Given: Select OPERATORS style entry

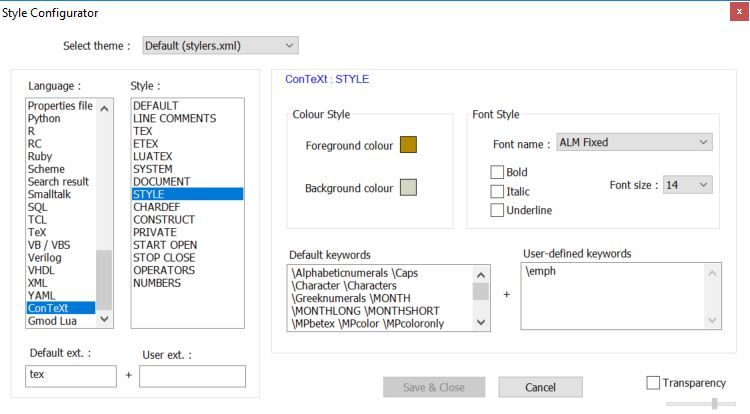Looking at the screenshot, I should (x=164, y=270).
